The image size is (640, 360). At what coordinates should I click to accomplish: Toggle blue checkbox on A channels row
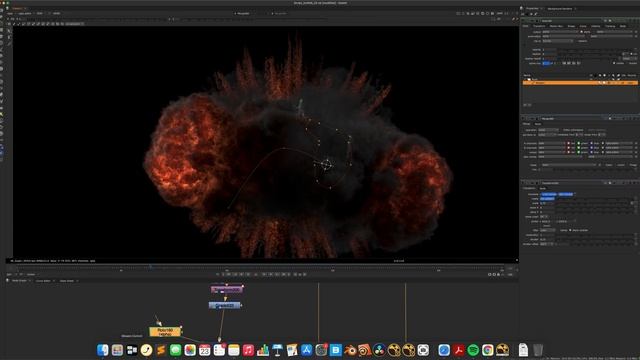coord(591,143)
